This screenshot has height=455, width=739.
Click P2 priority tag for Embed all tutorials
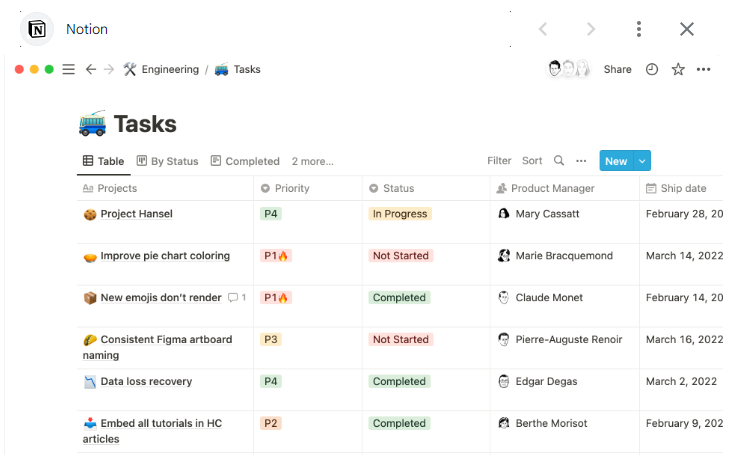pos(271,423)
